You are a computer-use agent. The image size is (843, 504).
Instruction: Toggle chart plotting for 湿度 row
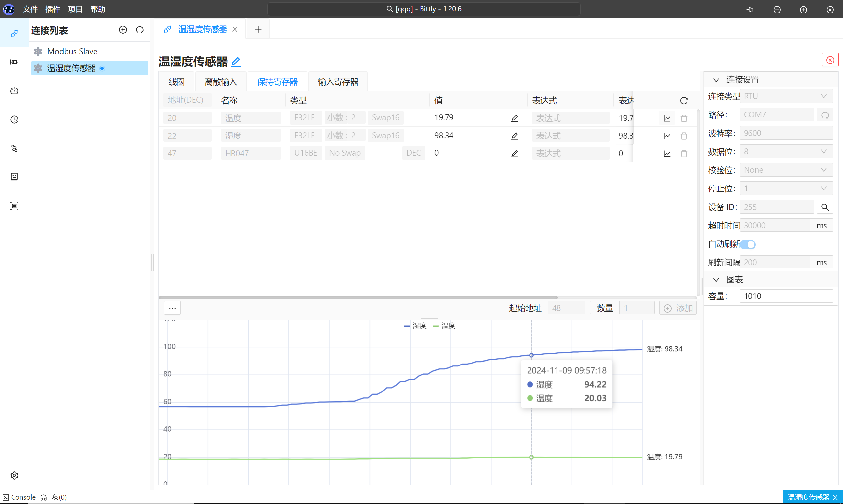pyautogui.click(x=667, y=136)
